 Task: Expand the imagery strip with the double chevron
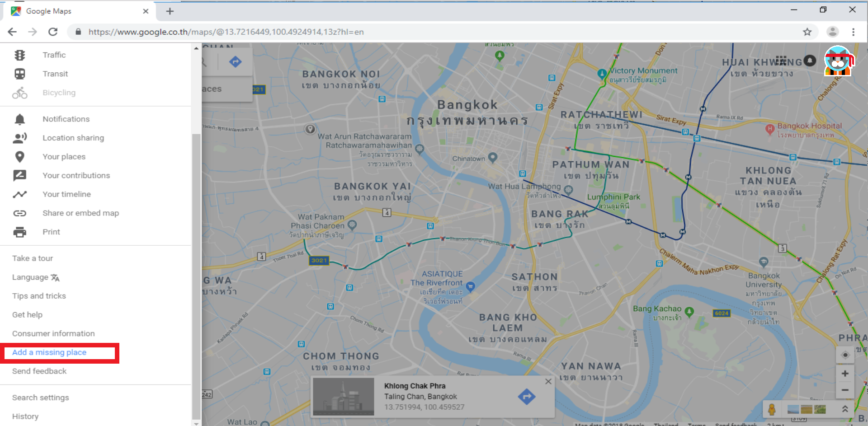844,409
